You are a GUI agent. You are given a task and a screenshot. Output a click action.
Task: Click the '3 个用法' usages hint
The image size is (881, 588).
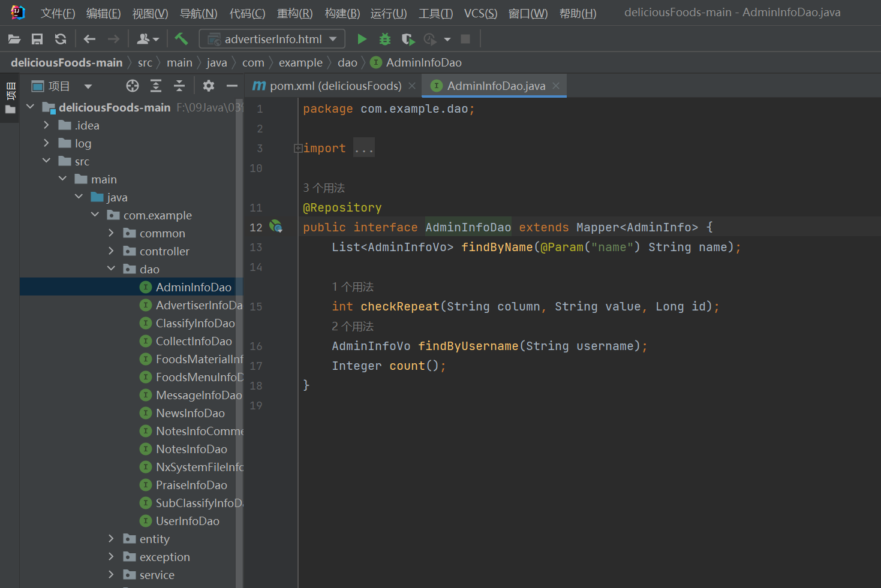point(324,188)
